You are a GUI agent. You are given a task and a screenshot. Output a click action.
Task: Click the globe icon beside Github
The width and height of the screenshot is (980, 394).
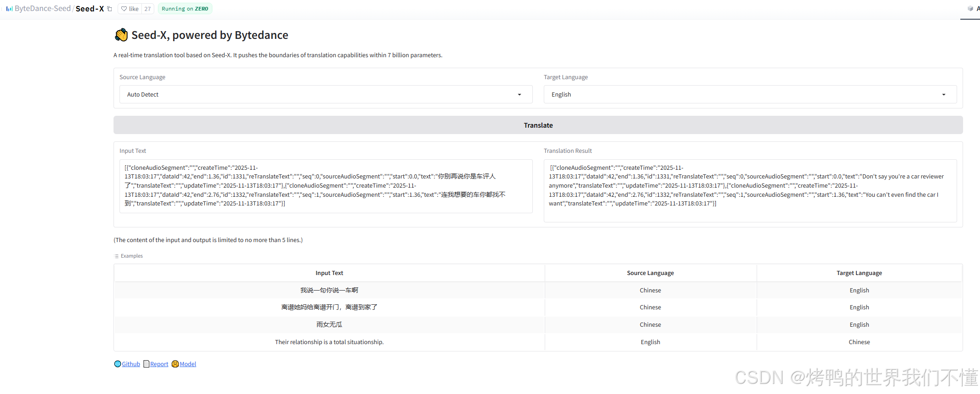point(118,364)
